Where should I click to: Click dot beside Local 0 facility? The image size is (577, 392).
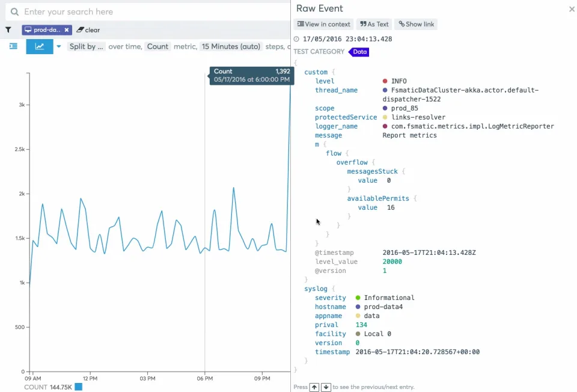click(x=358, y=334)
